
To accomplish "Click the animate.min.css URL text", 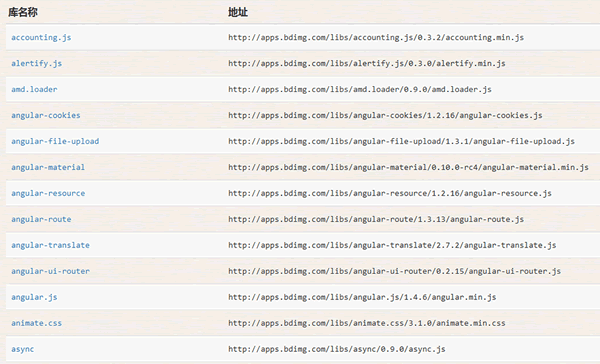I will point(367,323).
